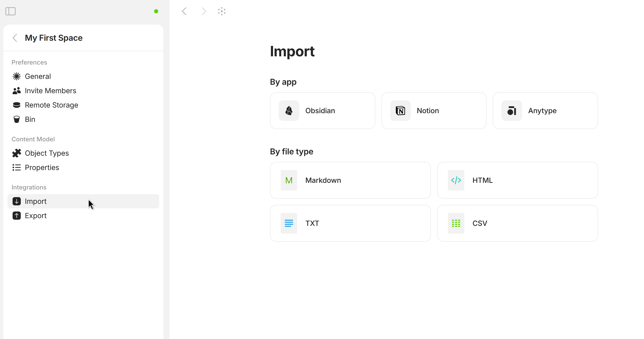644x339 pixels.
Task: Select Remote Storage in the sidebar
Action: point(51,105)
